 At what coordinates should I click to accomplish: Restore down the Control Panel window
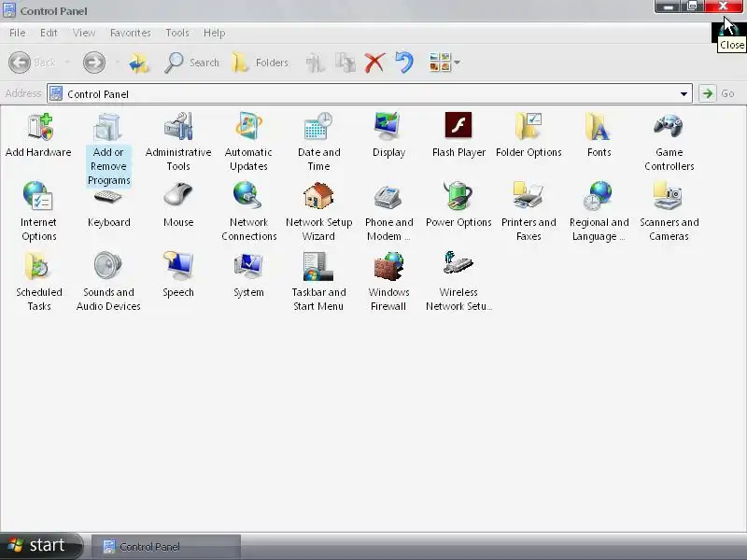click(693, 7)
